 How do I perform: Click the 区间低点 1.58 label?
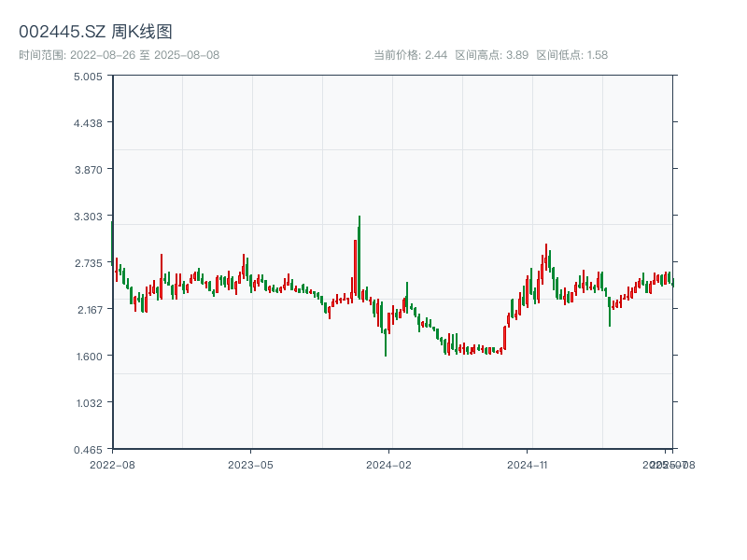coord(571,55)
